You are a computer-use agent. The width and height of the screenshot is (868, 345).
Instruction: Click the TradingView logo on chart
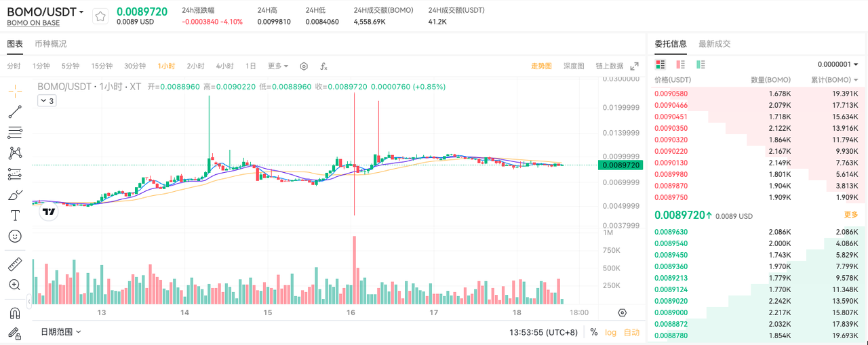pyautogui.click(x=48, y=212)
